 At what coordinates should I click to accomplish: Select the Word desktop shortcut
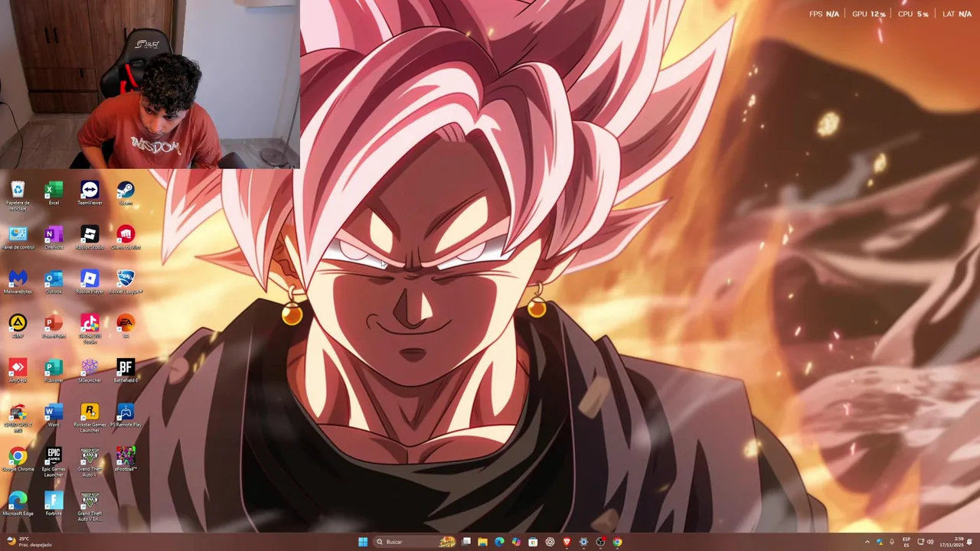(x=54, y=416)
